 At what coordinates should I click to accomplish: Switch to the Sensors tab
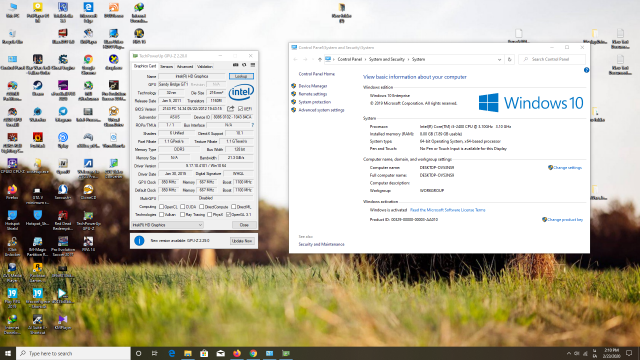pos(167,66)
